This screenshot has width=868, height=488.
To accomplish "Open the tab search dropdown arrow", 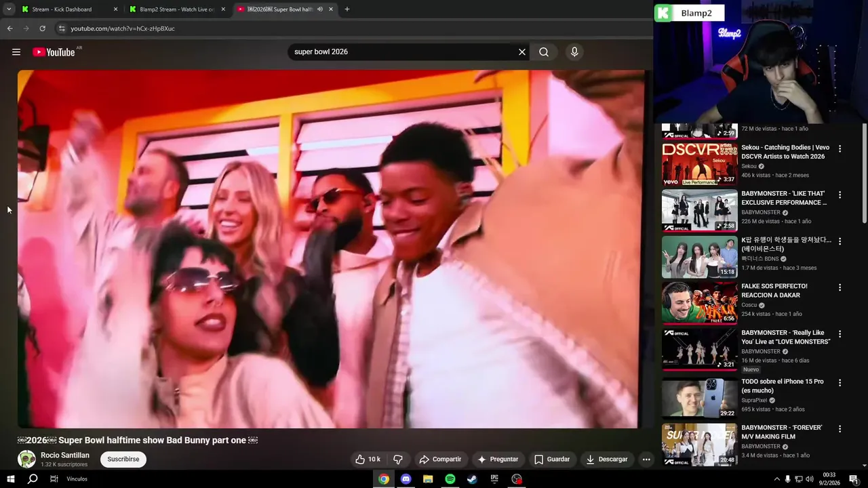I will [9, 9].
